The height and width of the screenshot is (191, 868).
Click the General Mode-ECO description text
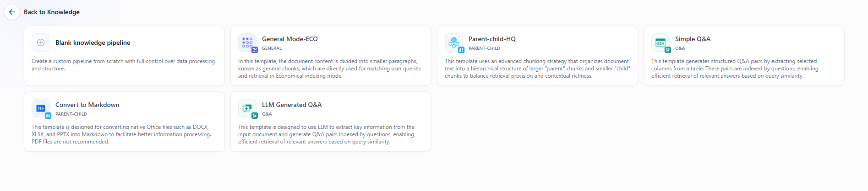point(329,69)
